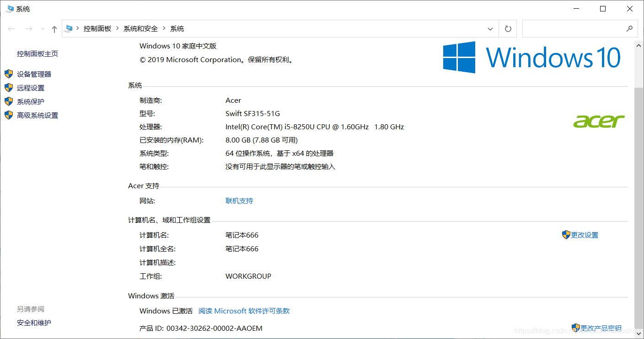Minimize the 系统 window
The image size is (644, 339).
[576, 9]
